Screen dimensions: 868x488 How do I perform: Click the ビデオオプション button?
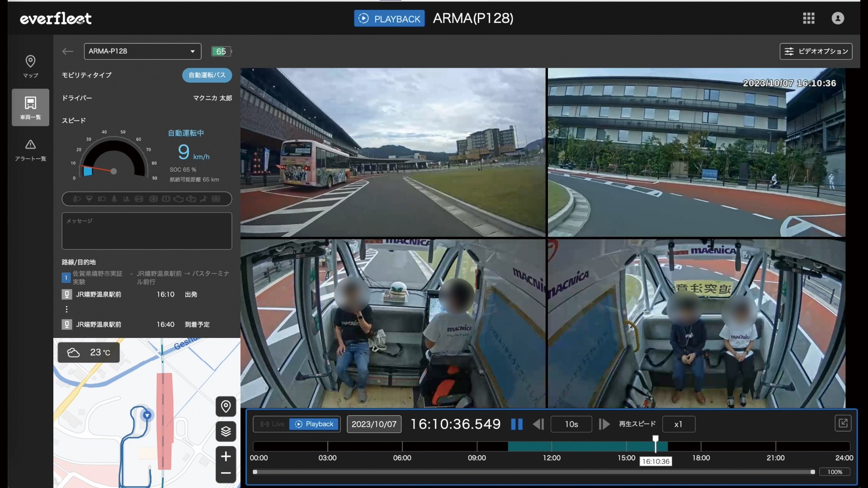point(816,52)
